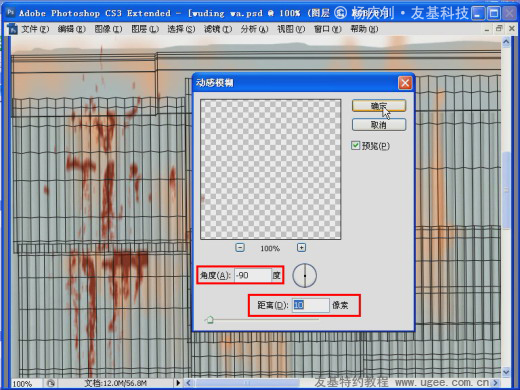Click the 角度(A) input field

253,275
